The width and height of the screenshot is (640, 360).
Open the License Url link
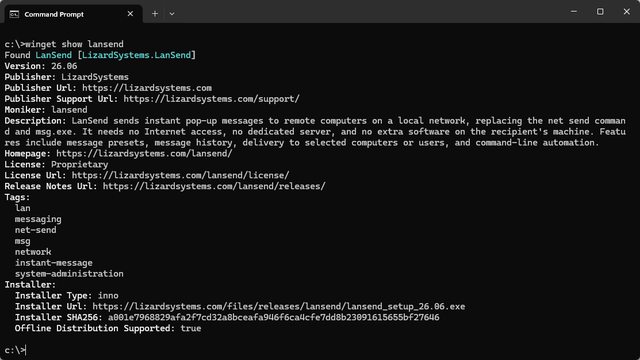click(x=180, y=176)
